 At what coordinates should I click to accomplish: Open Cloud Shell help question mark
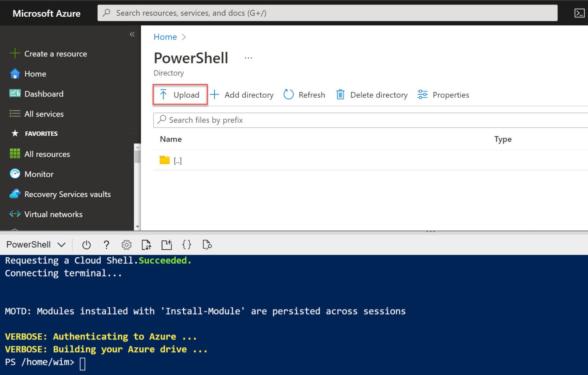106,245
